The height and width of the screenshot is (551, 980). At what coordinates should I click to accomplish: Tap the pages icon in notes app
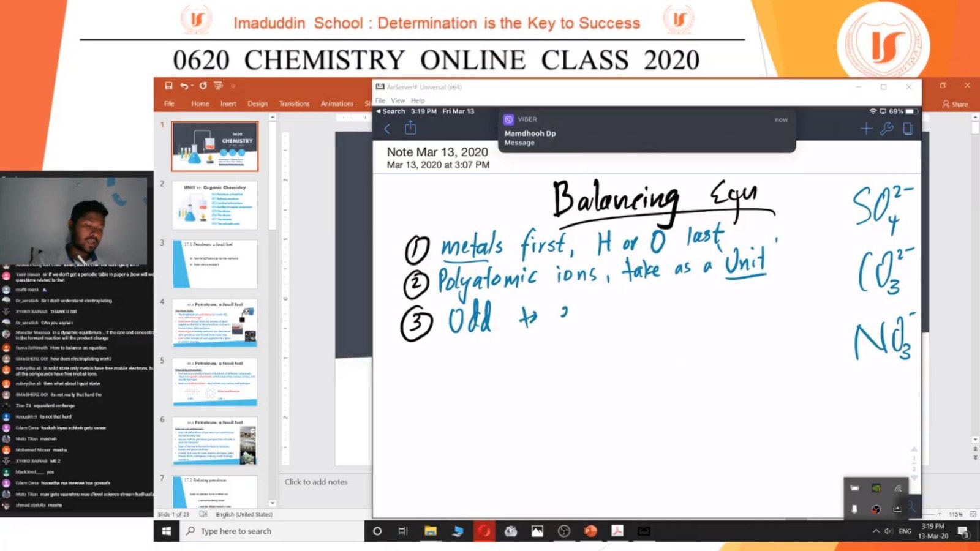(908, 129)
